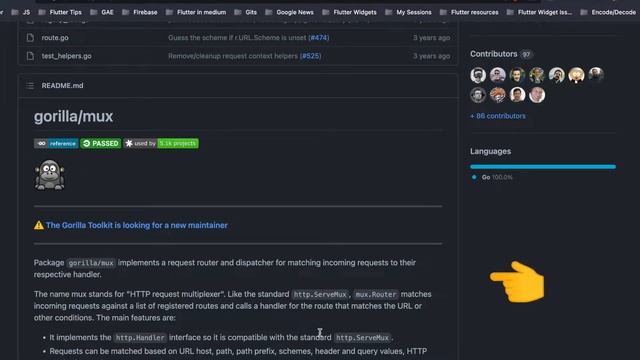Image resolution: width=640 pixels, height=360 pixels.
Task: Click the file icon beside test_helpers.go
Action: (30, 56)
